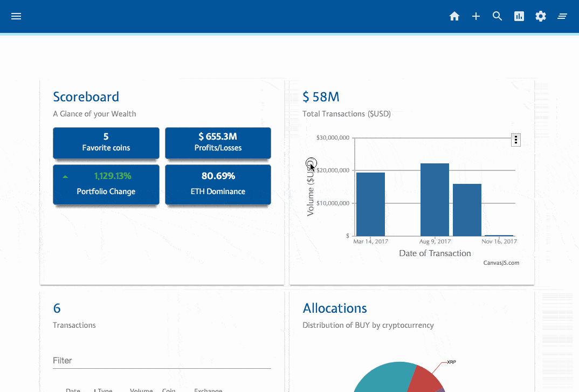
Task: Click the ETH Dominance tile
Action: coord(218,184)
